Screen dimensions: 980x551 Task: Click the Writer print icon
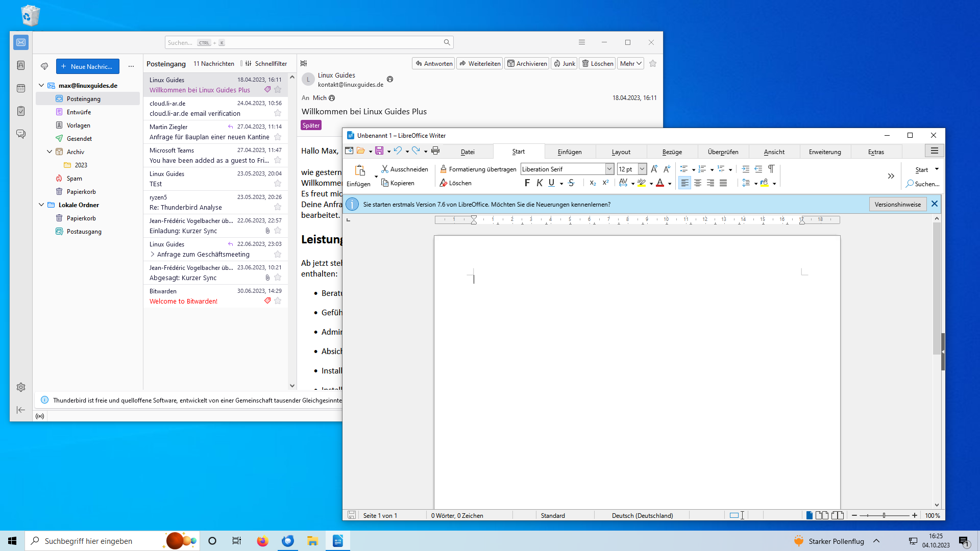tap(435, 151)
